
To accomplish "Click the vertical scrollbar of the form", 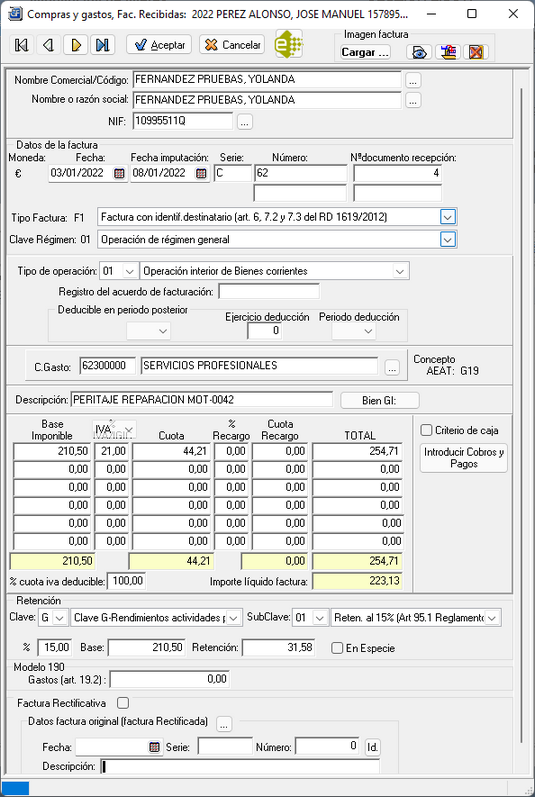I will coord(521,417).
